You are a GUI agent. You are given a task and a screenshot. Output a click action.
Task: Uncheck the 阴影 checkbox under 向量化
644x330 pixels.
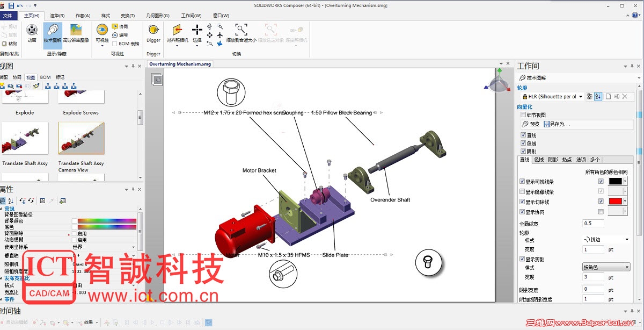pos(523,152)
